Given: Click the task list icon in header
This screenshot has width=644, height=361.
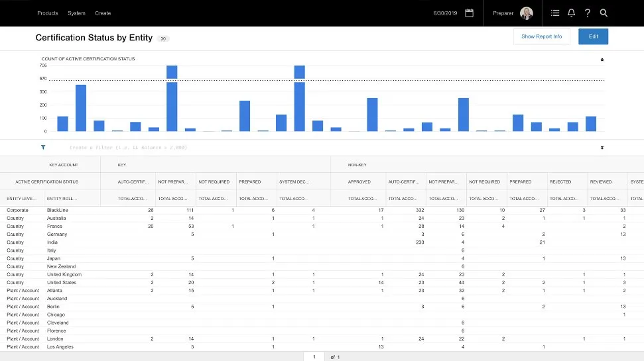Looking at the screenshot, I should pyautogui.click(x=555, y=13).
